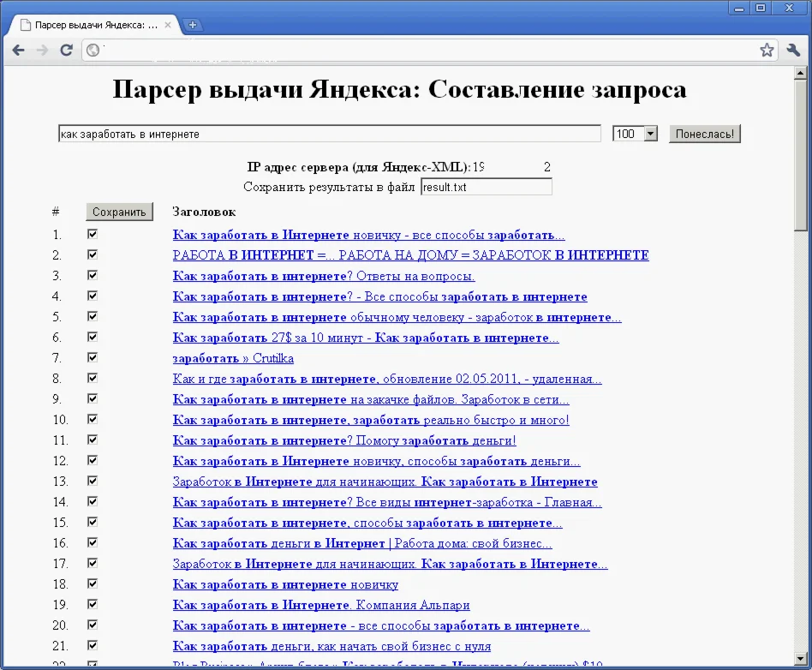Click the back navigation arrow
Image resolution: width=812 pixels, height=670 pixels.
pos(18,50)
